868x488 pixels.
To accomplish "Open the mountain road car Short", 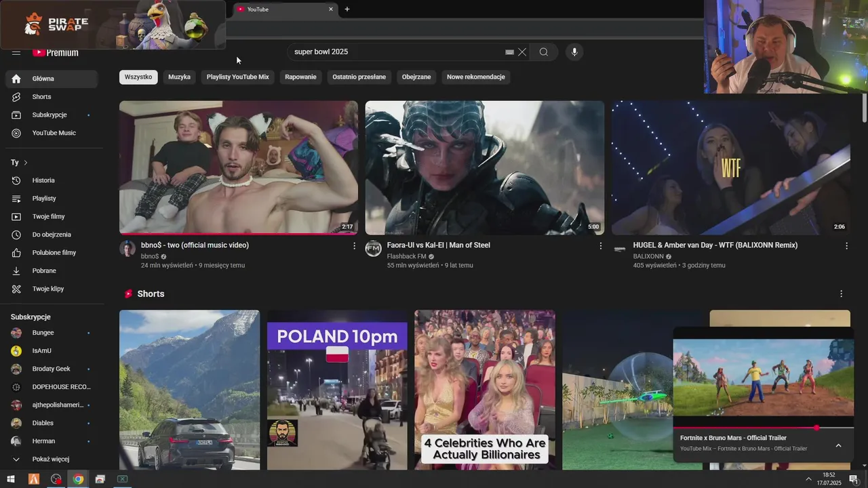I will click(x=189, y=390).
